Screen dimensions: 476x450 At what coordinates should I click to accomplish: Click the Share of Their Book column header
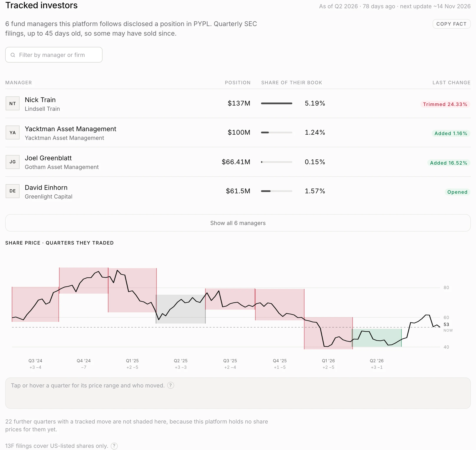(292, 83)
